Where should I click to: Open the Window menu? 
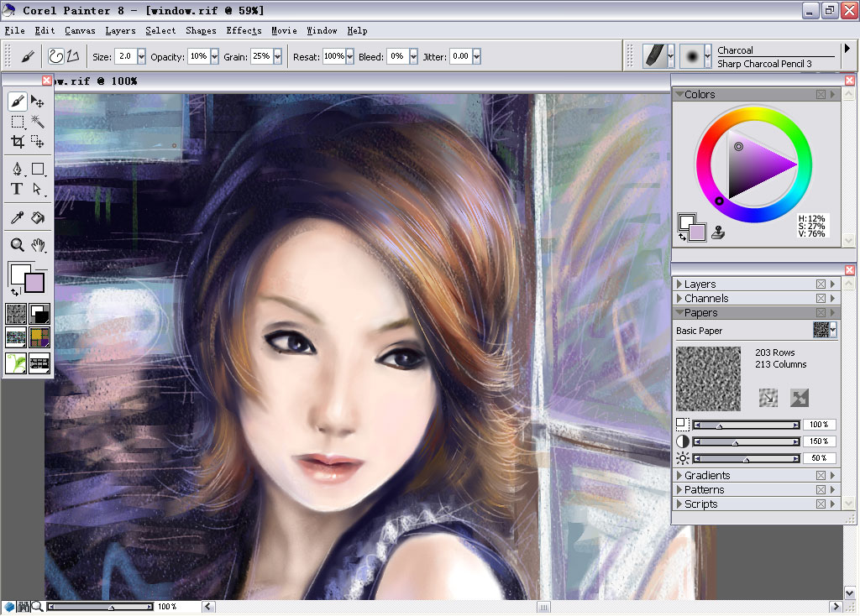pyautogui.click(x=322, y=31)
